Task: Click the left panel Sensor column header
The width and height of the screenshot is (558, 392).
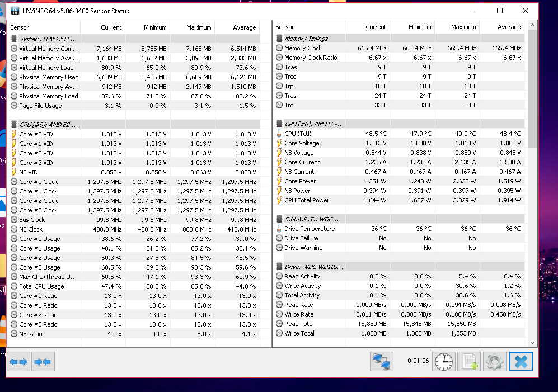Action: (44, 27)
